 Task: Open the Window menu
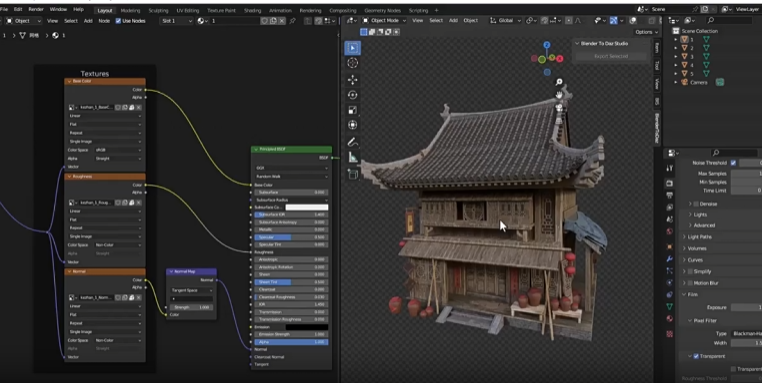tap(58, 9)
